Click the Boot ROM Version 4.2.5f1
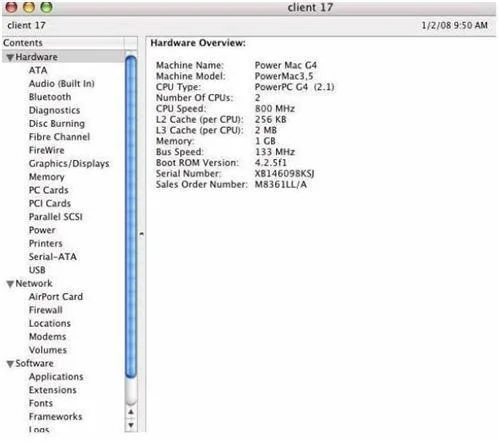The image size is (498, 443). coord(271,163)
